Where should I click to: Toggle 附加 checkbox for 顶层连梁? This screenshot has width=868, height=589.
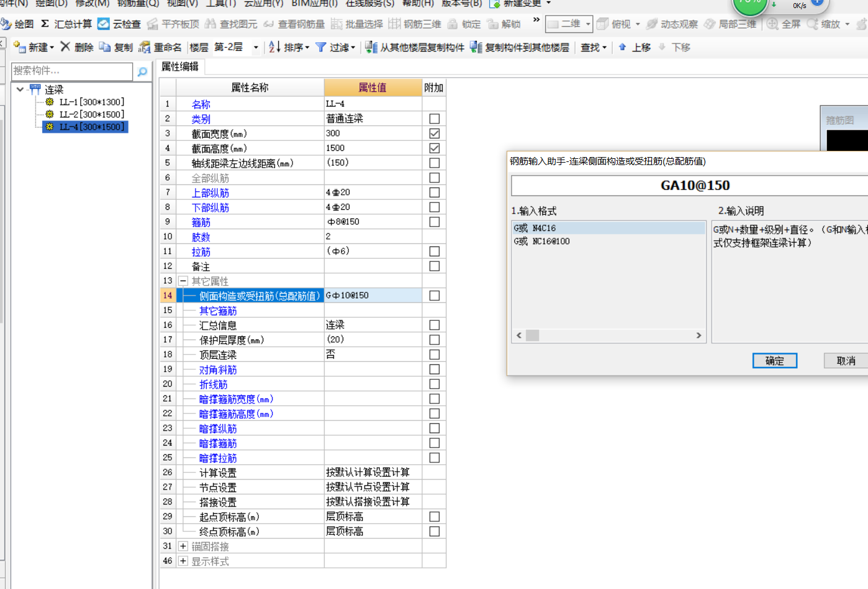(435, 354)
